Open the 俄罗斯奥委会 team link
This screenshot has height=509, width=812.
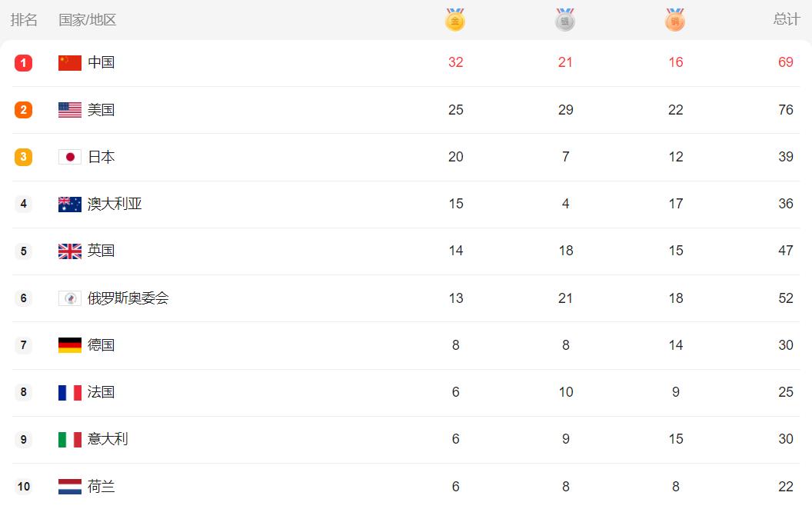click(128, 298)
